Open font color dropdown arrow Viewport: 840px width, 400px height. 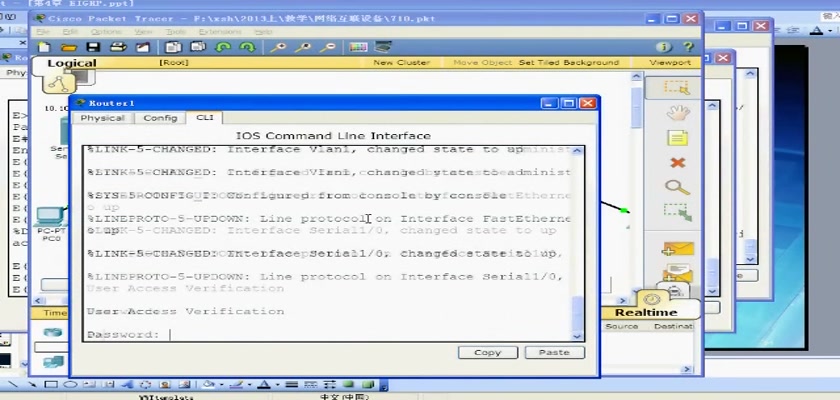point(278,384)
